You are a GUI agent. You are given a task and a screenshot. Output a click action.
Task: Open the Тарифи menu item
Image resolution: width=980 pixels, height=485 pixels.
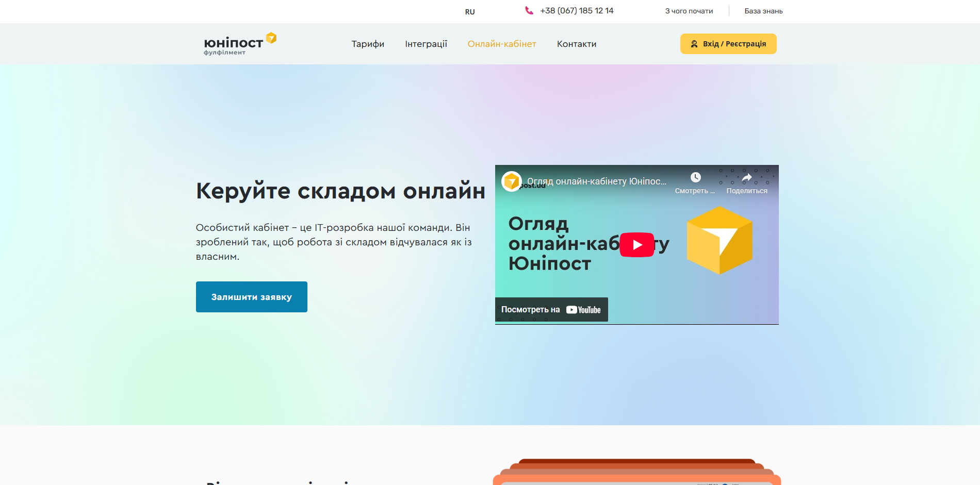click(x=368, y=44)
